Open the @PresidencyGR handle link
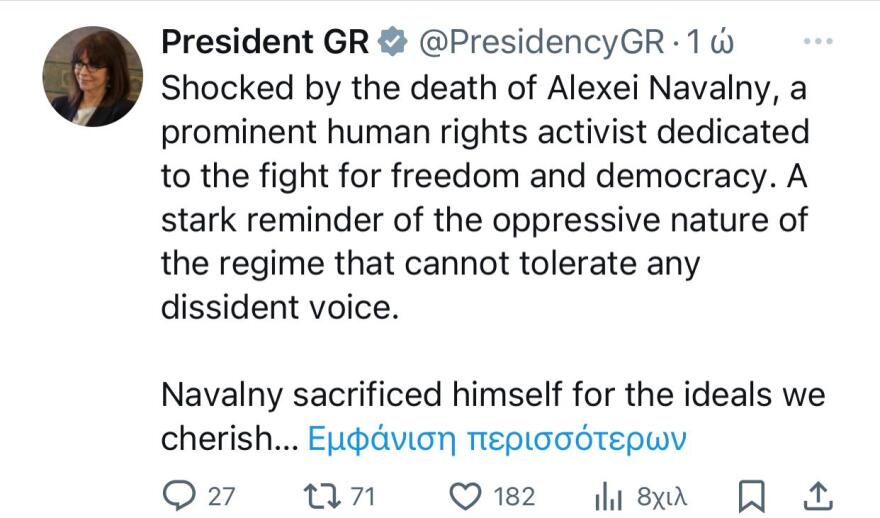The height and width of the screenshot is (518, 880). (540, 42)
